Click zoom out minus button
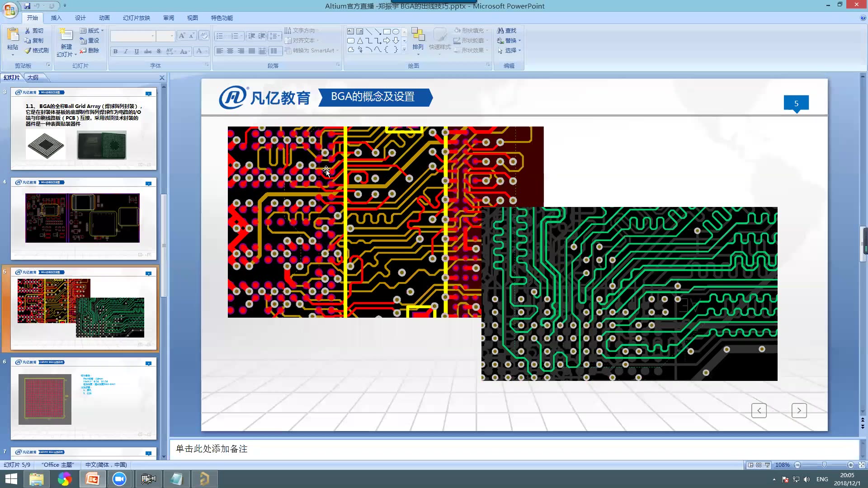Viewport: 868px width, 488px height. (x=797, y=465)
